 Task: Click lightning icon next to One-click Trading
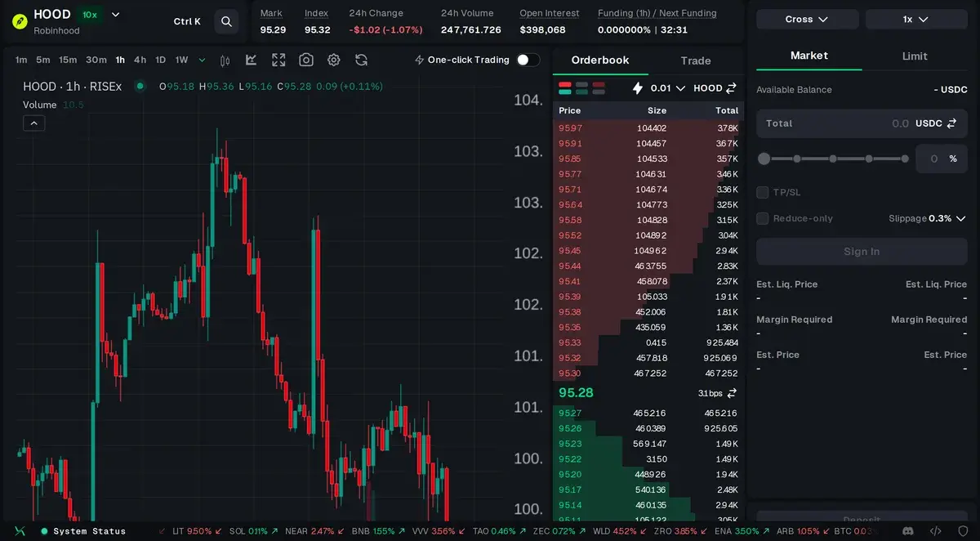pos(419,60)
